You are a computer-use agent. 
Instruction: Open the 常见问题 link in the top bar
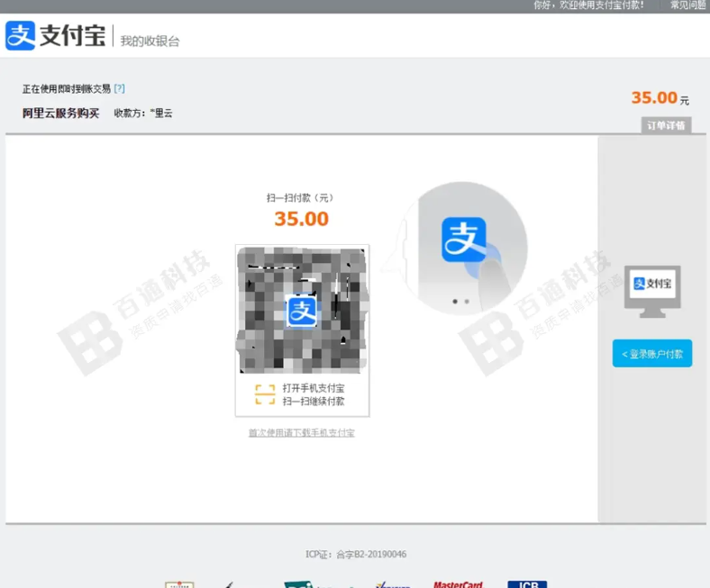click(688, 5)
